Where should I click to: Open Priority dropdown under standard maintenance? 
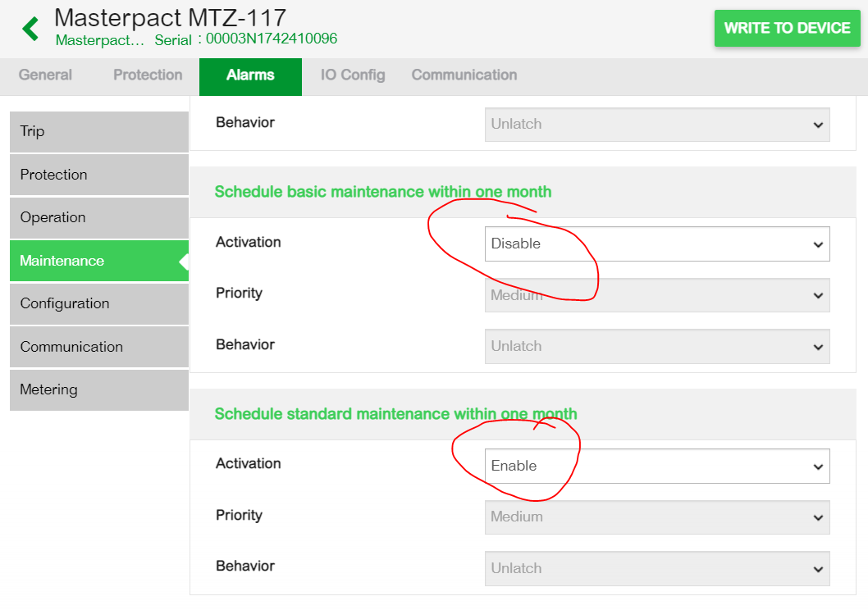click(657, 517)
